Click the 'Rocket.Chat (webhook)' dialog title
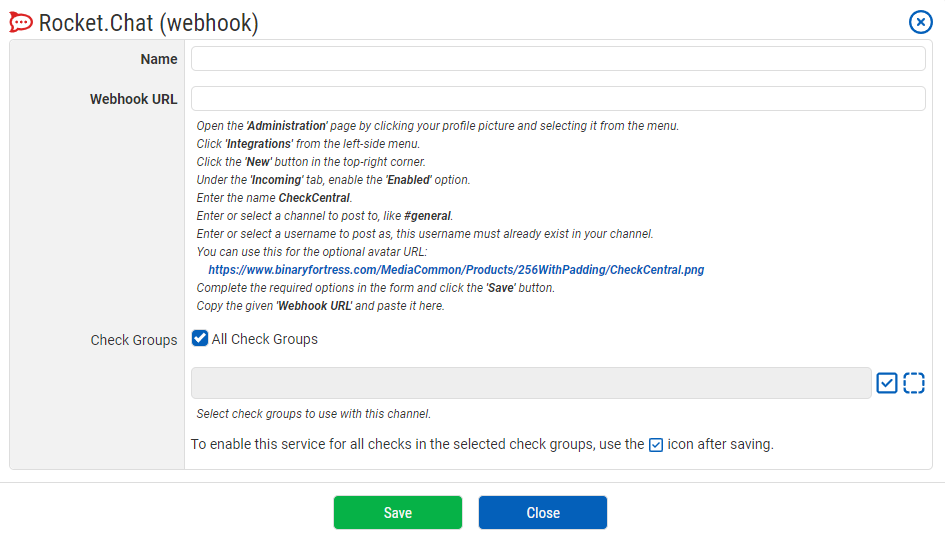This screenshot has height=539, width=945. (x=148, y=23)
